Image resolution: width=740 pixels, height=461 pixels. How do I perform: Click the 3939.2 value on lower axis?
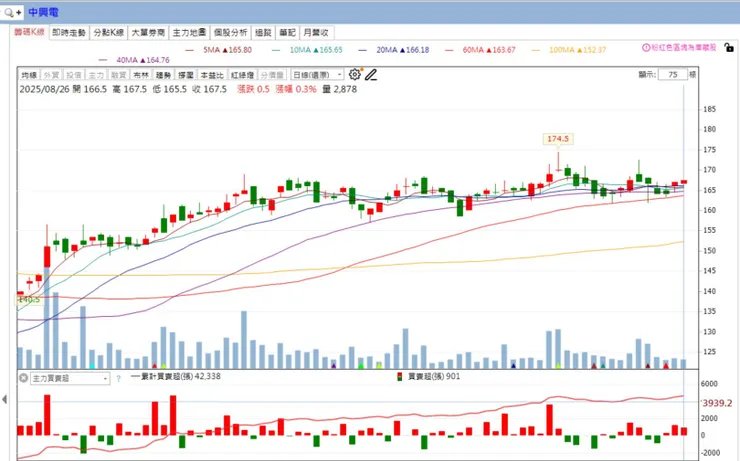coord(717,403)
